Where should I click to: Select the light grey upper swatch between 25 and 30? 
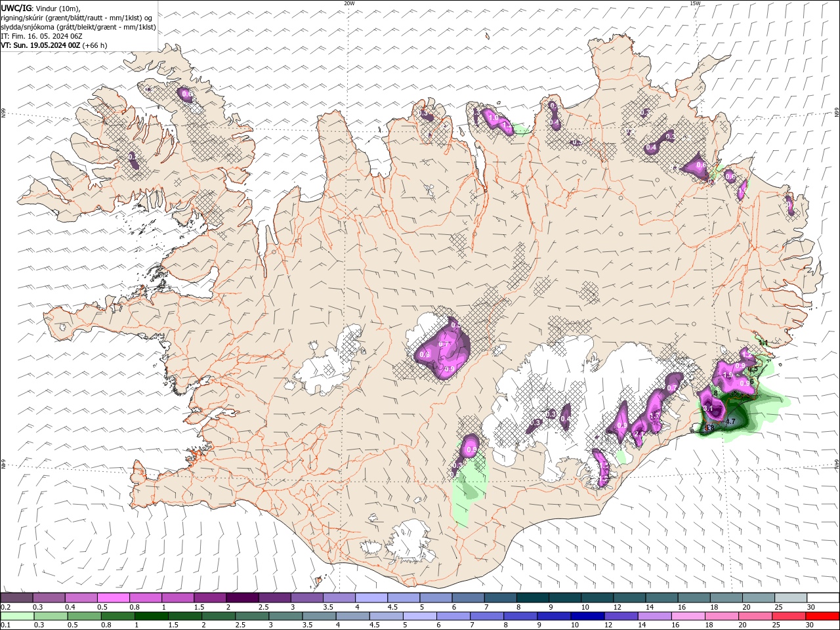[790, 598]
